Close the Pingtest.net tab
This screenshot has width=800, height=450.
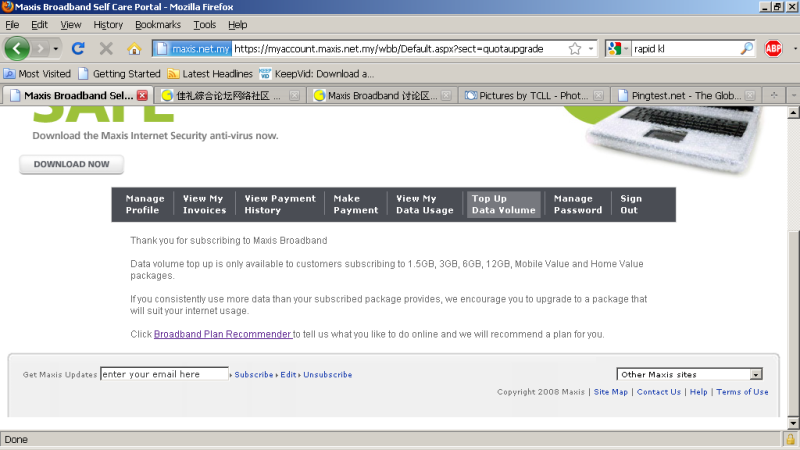(x=750, y=95)
